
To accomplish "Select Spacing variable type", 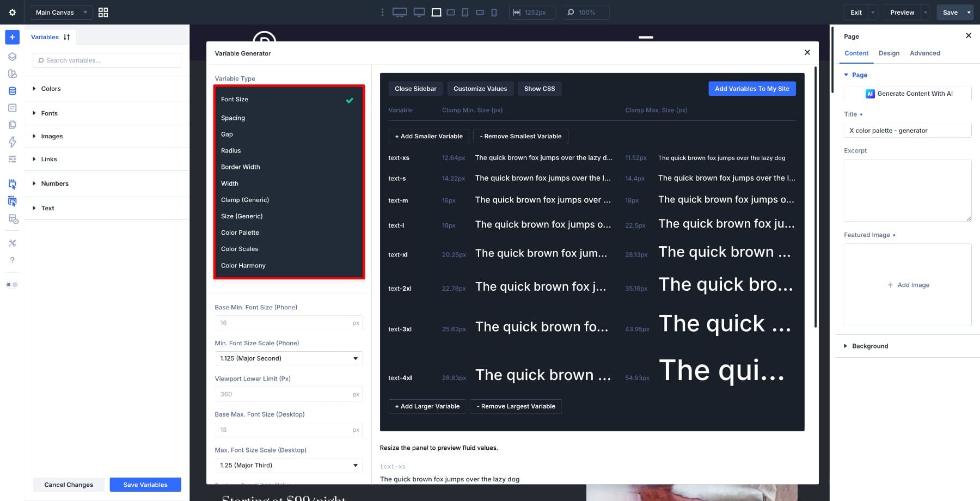I will (289, 118).
